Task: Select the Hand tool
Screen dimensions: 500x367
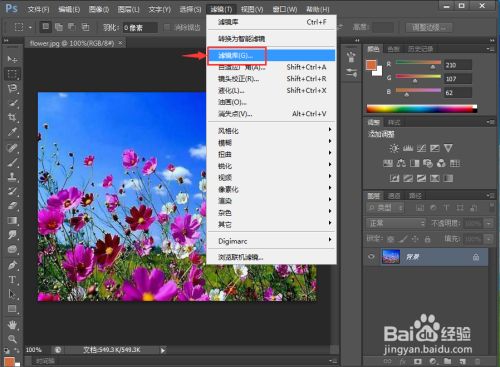Action: 12,325
